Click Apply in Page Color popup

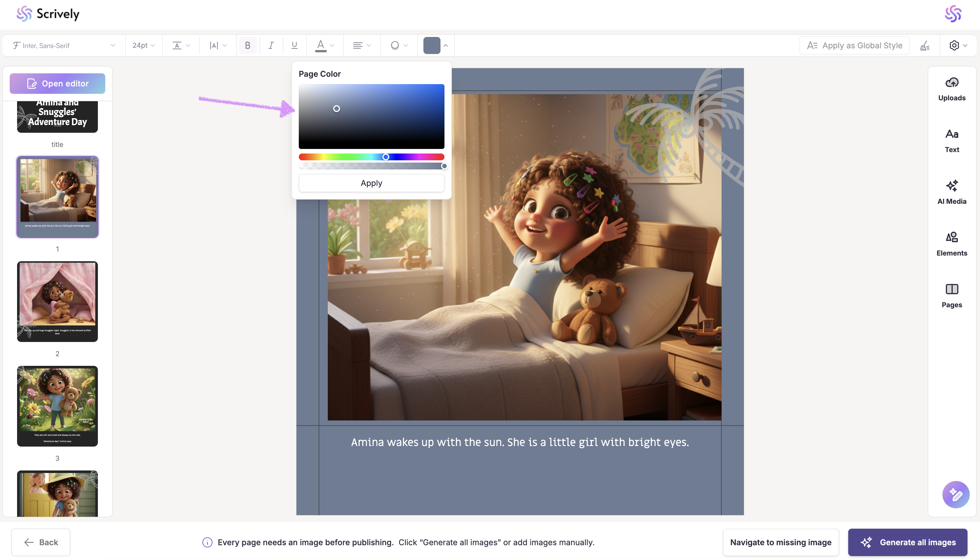(371, 183)
